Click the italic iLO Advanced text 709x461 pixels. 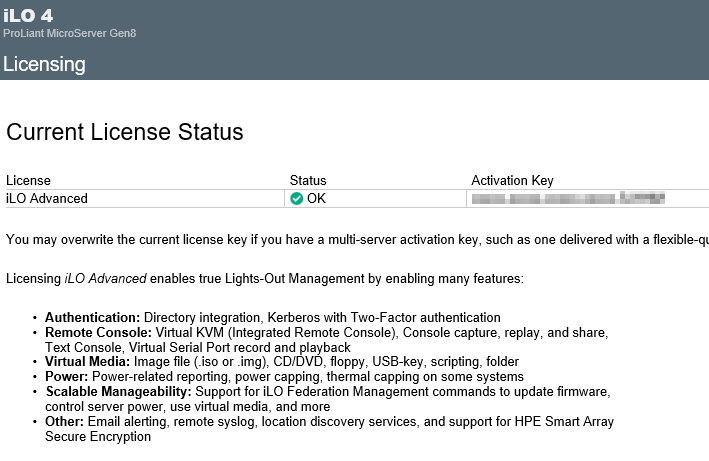105,278
